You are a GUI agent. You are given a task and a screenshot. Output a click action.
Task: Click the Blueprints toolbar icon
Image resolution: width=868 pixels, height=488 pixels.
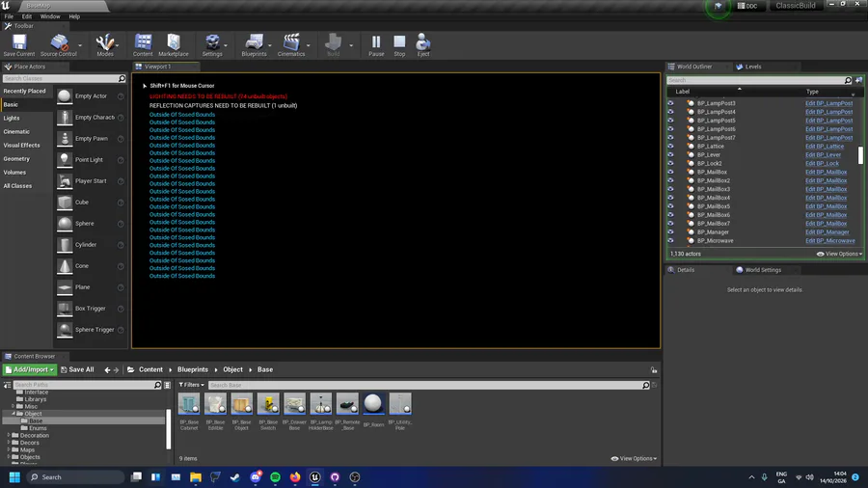pyautogui.click(x=254, y=44)
